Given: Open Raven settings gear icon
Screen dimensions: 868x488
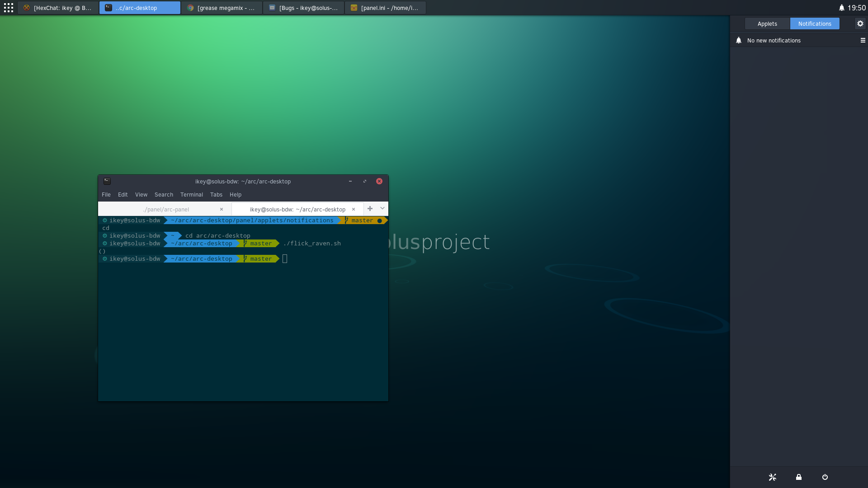Looking at the screenshot, I should 860,23.
